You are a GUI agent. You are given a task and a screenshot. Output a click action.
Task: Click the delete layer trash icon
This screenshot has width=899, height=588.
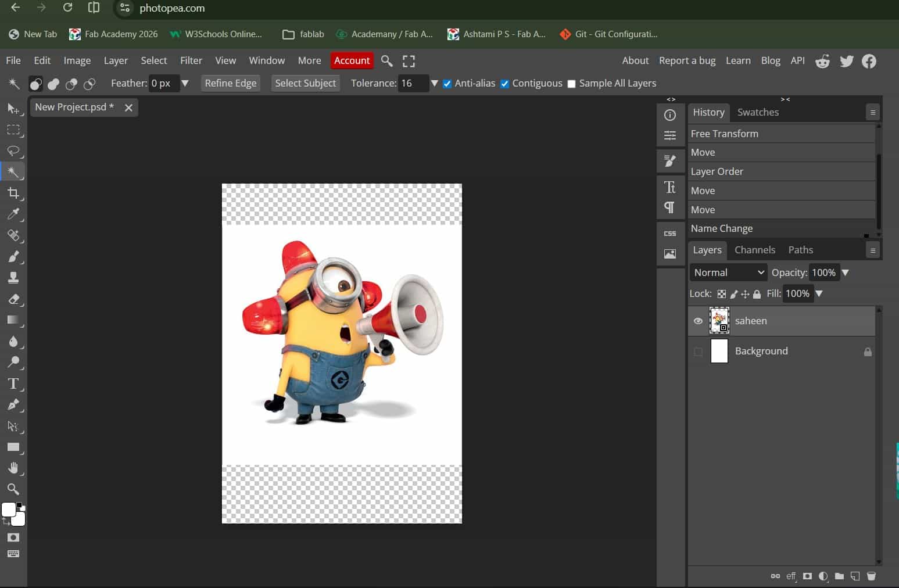point(871,576)
